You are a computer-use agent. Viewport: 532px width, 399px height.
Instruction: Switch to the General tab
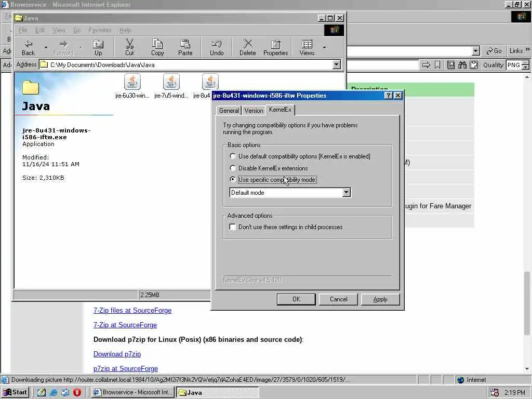click(229, 111)
